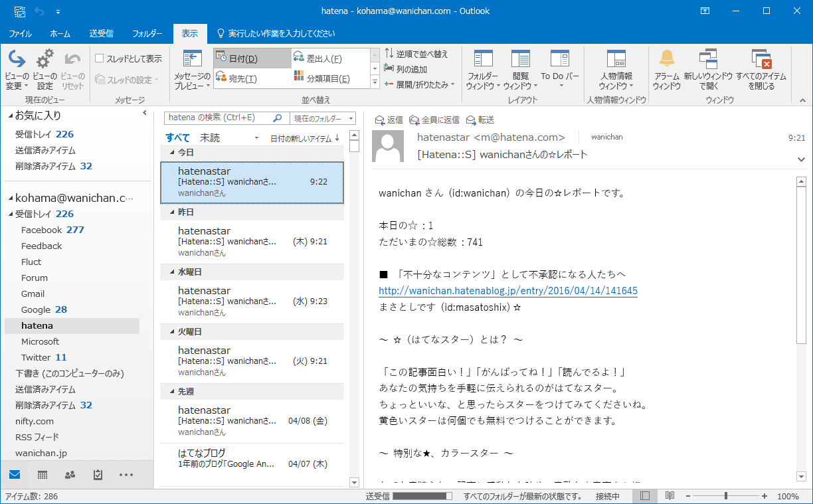Minimize the folder pane with arrow
The height and width of the screenshot is (504, 813).
[145, 114]
